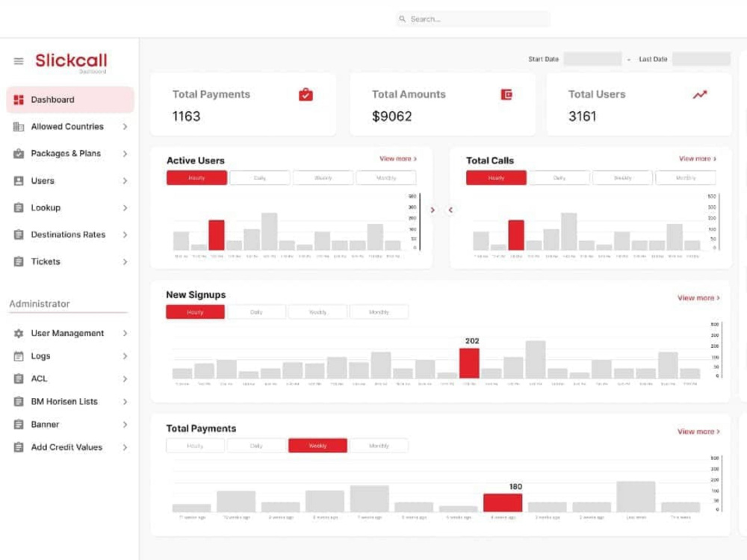This screenshot has height=560, width=747.
Task: Click the Start Date field
Action: [x=592, y=59]
